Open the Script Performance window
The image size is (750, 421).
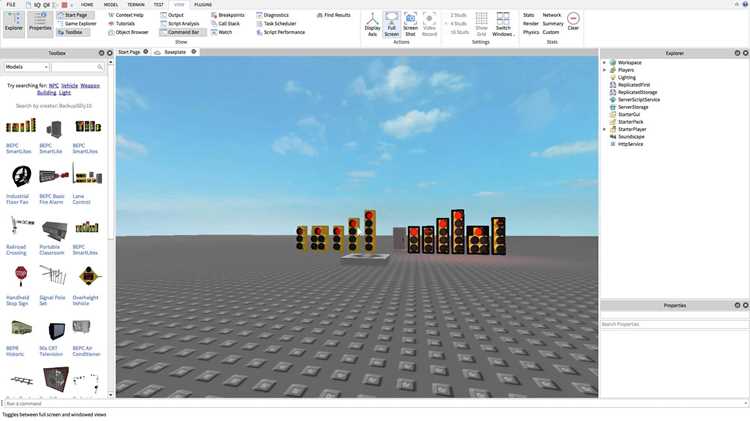281,33
